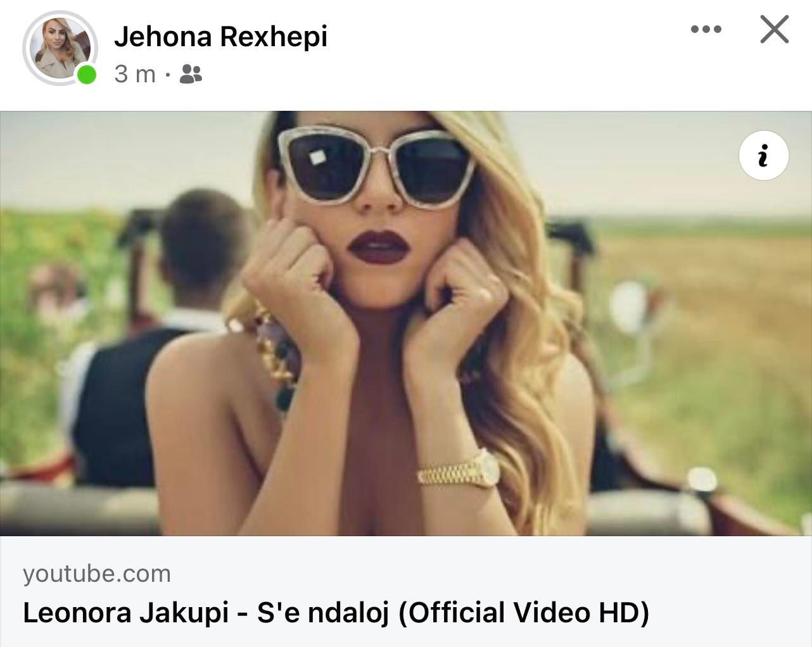Tap the story ring around the avatar
Viewport: 812px width, 647px height.
pyautogui.click(x=60, y=47)
